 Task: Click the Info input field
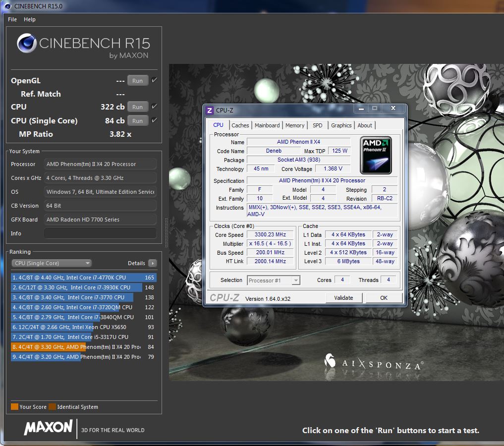100,233
